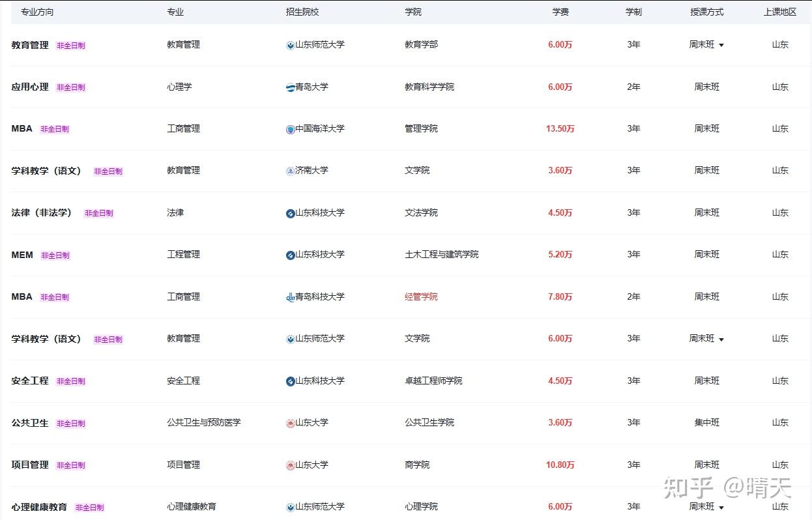
Task: Click 非全日制 tag beside 安全工程
Action: 71,381
